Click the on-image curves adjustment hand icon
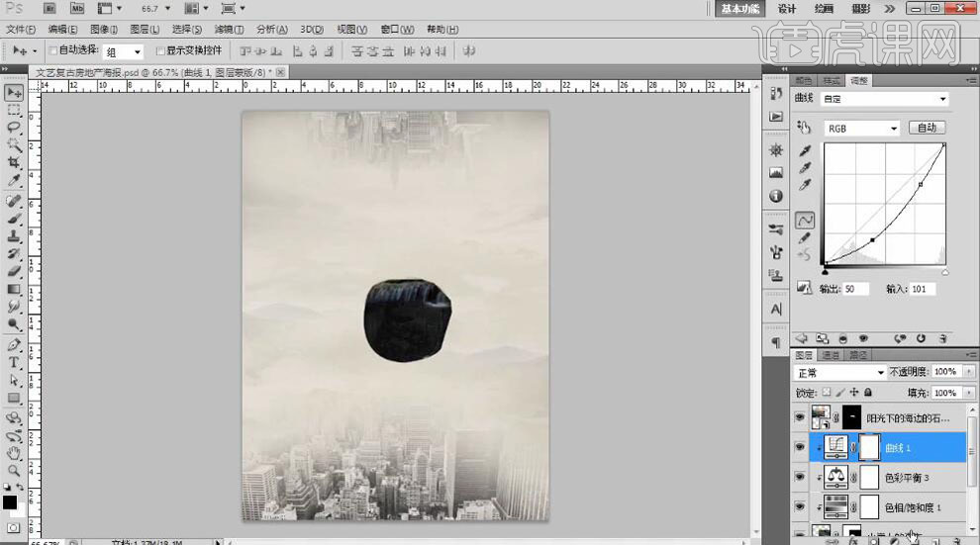The height and width of the screenshot is (545, 980). coord(805,128)
